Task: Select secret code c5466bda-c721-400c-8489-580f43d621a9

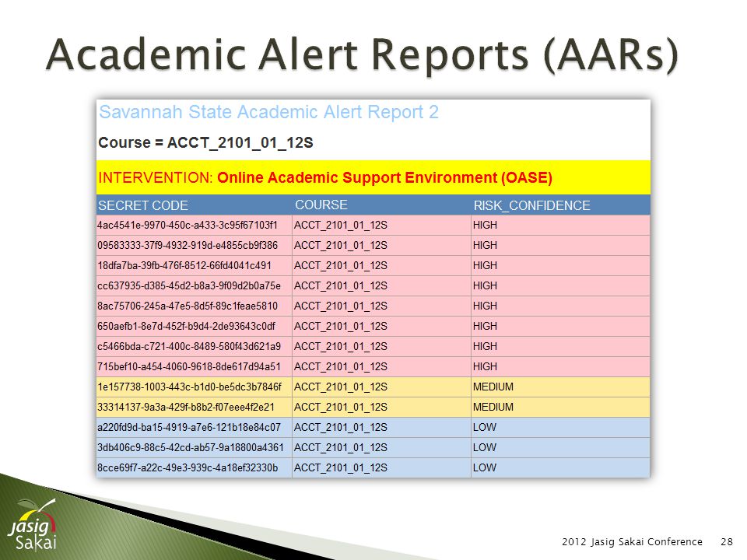Action: pos(189,346)
